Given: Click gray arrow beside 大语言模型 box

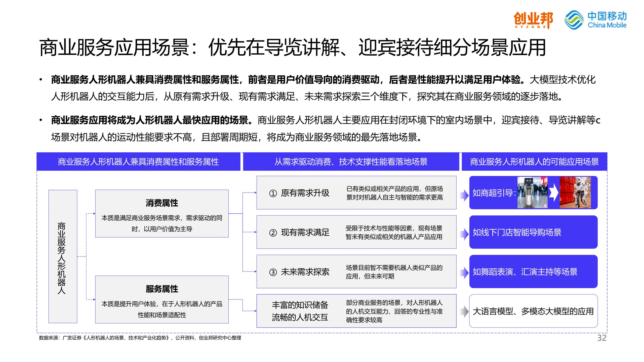Looking at the screenshot, I should 464,312.
